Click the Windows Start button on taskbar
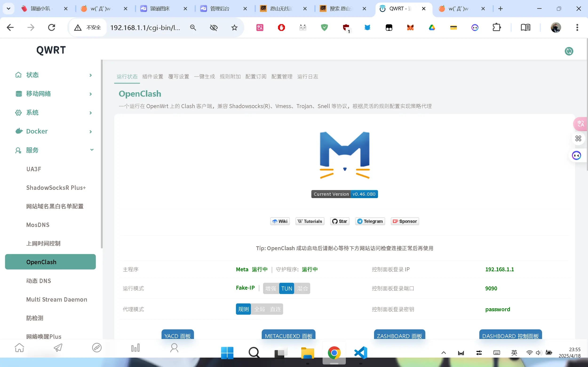Screen dimensions: 588x367 227,352
